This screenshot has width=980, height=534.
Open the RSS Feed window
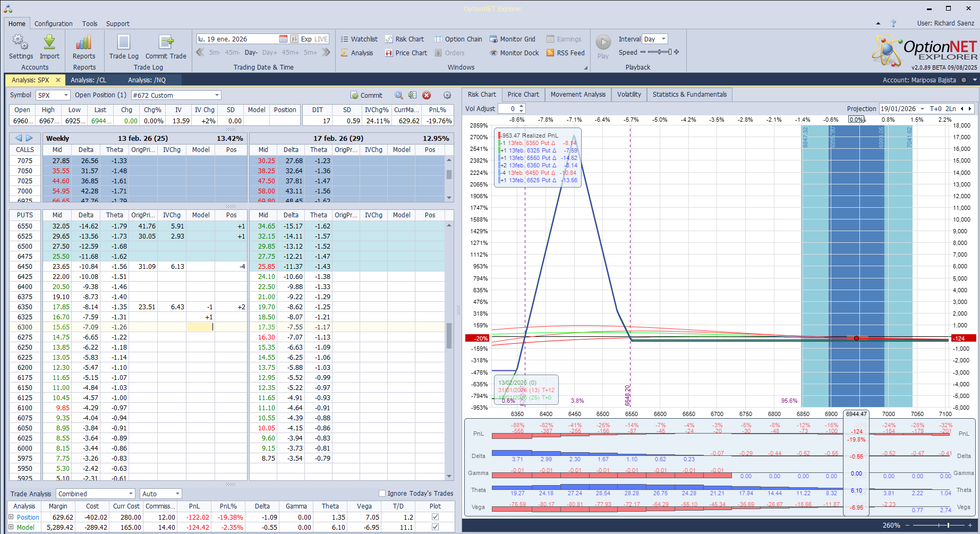[565, 53]
